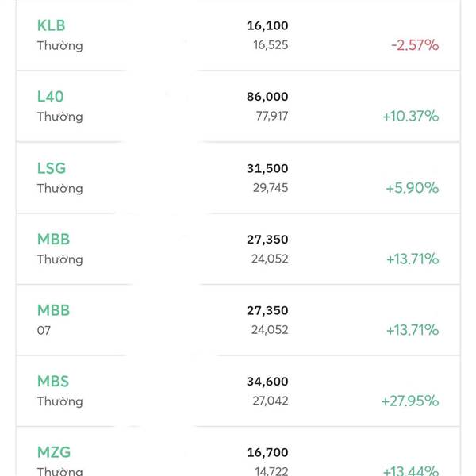Click MZG's price 16,700
476x476 pixels.
[x=267, y=452]
